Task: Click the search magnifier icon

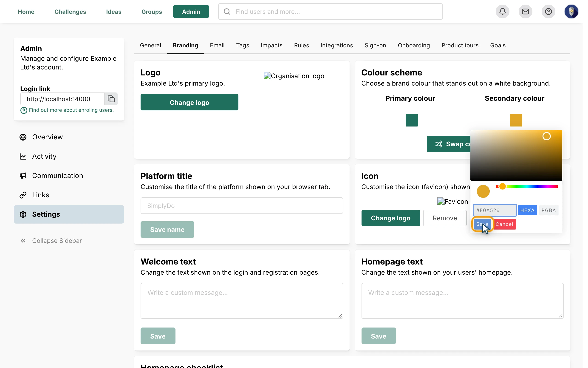Action: point(227,11)
